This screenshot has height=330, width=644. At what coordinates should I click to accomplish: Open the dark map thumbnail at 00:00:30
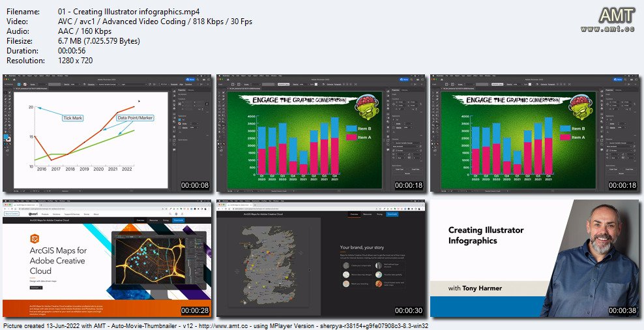coord(321,258)
